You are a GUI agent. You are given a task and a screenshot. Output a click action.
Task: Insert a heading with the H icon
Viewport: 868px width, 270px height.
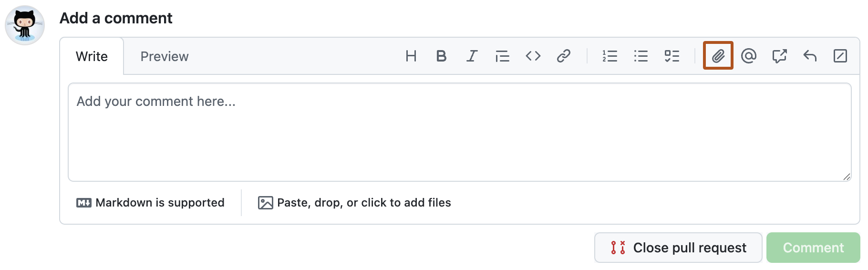point(411,56)
